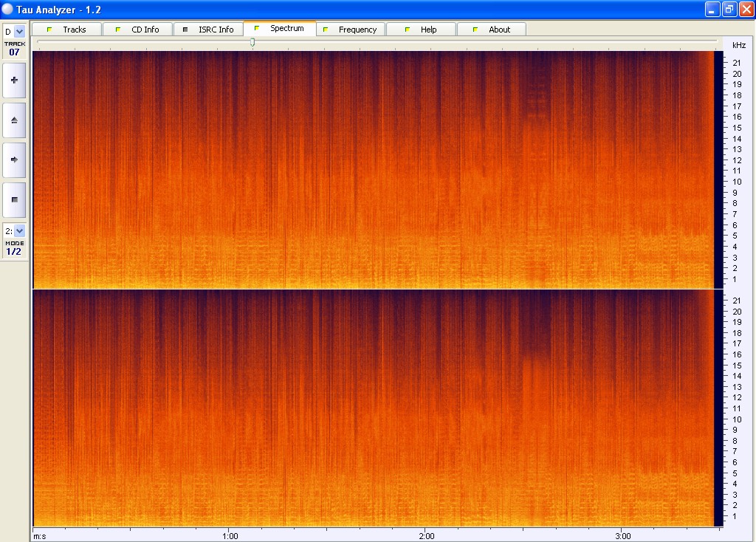Open the About tab
The width and height of the screenshot is (756, 542).
499,30
